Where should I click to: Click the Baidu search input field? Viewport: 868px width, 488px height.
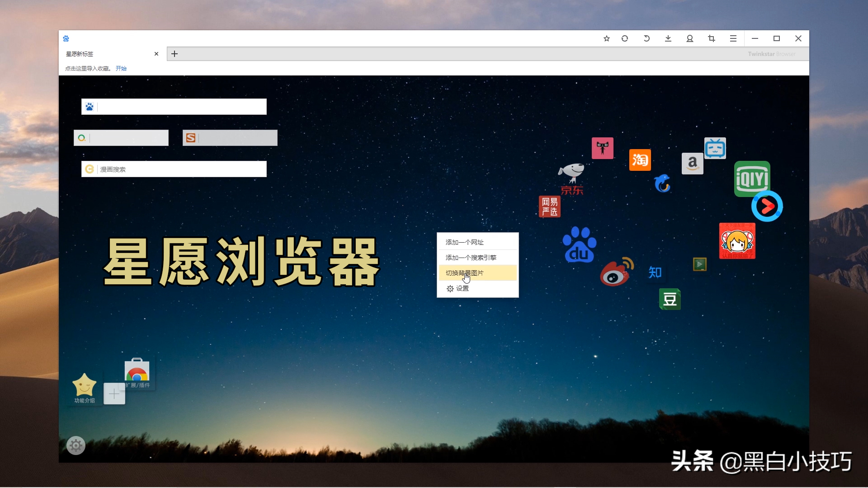pos(181,107)
